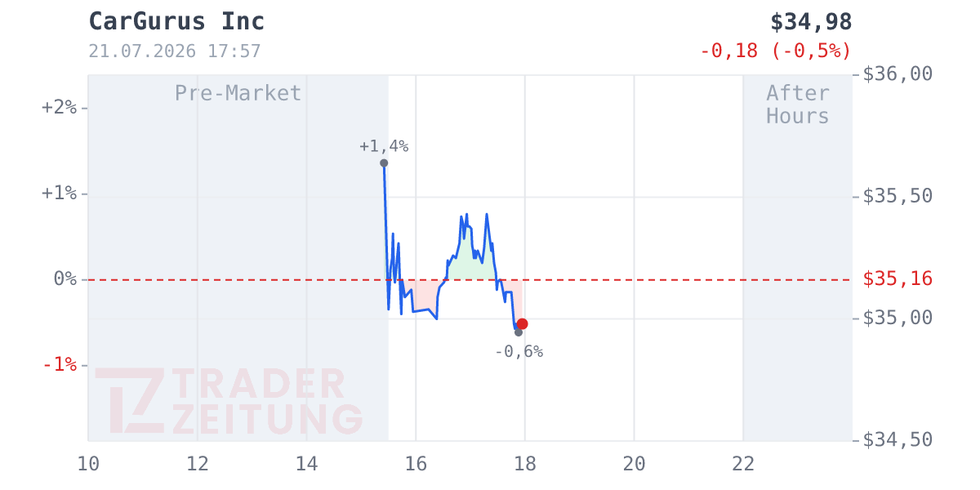
Task: Click the 21.07.2026 17:57 timestamp
Action: 175,51
